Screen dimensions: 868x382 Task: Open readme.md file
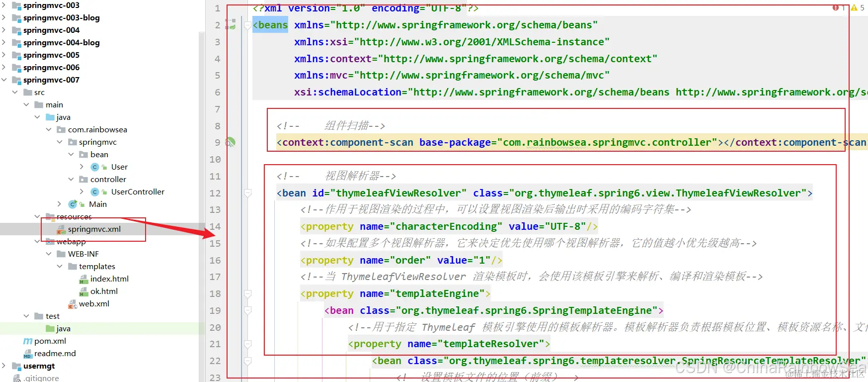click(55, 353)
